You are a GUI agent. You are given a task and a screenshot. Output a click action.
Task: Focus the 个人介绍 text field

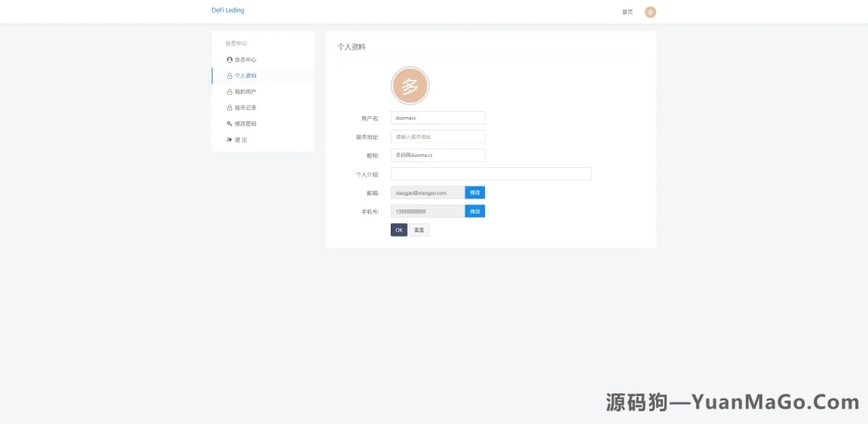491,175
